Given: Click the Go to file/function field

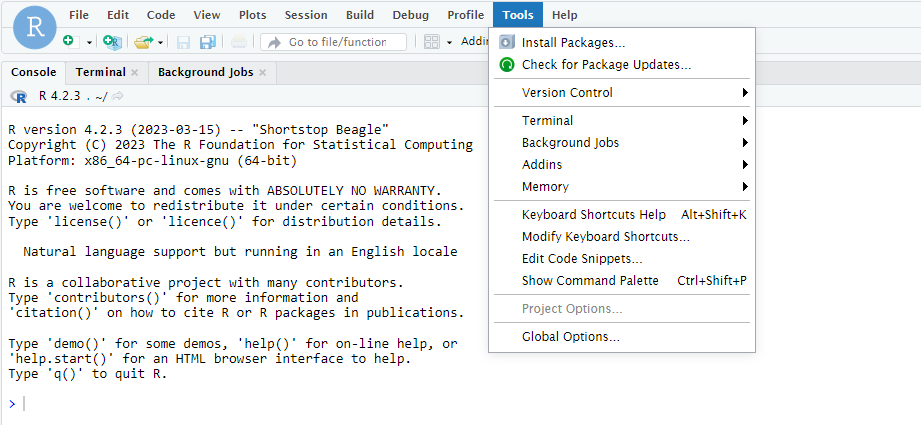Looking at the screenshot, I should click(x=342, y=42).
